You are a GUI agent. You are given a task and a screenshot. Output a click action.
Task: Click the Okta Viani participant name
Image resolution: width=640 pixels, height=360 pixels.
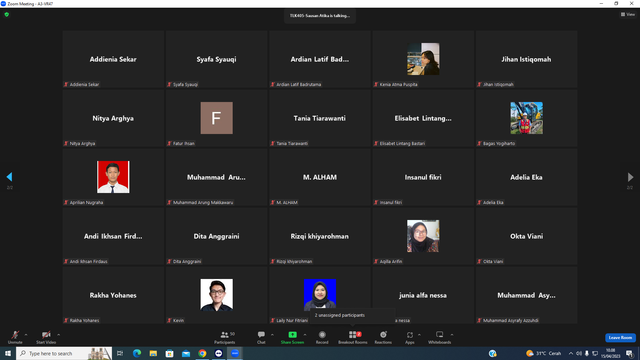526,236
